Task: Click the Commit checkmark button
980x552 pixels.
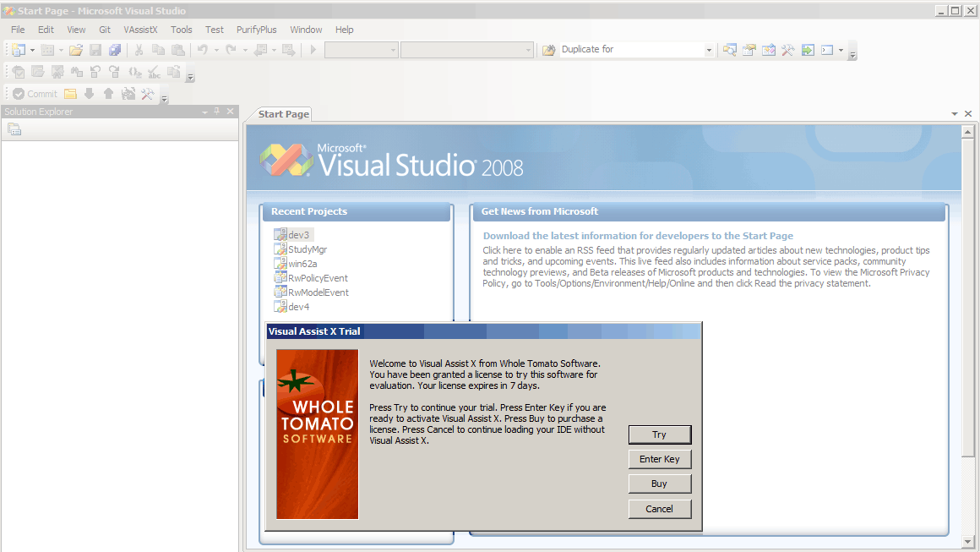Action: (35, 94)
